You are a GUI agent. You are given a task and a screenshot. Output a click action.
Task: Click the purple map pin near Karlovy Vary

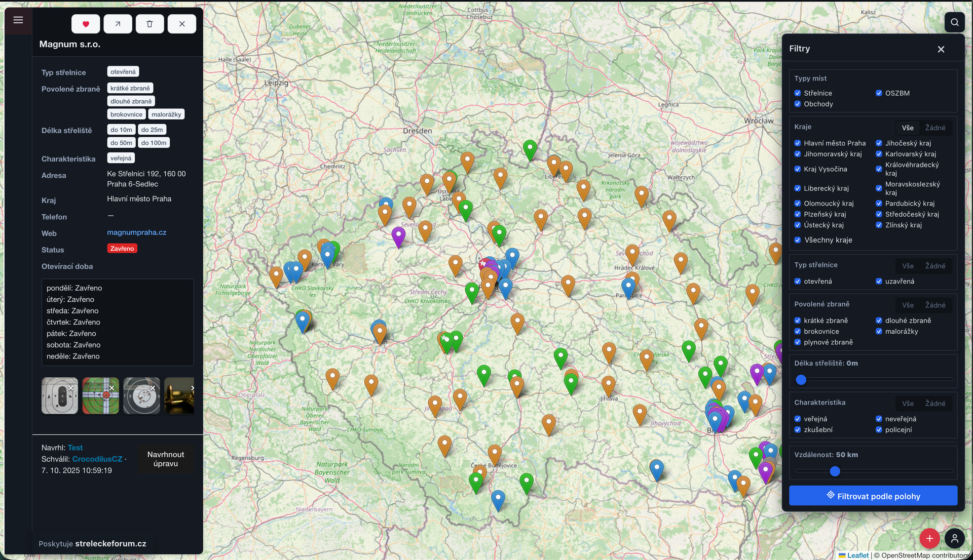(x=398, y=235)
